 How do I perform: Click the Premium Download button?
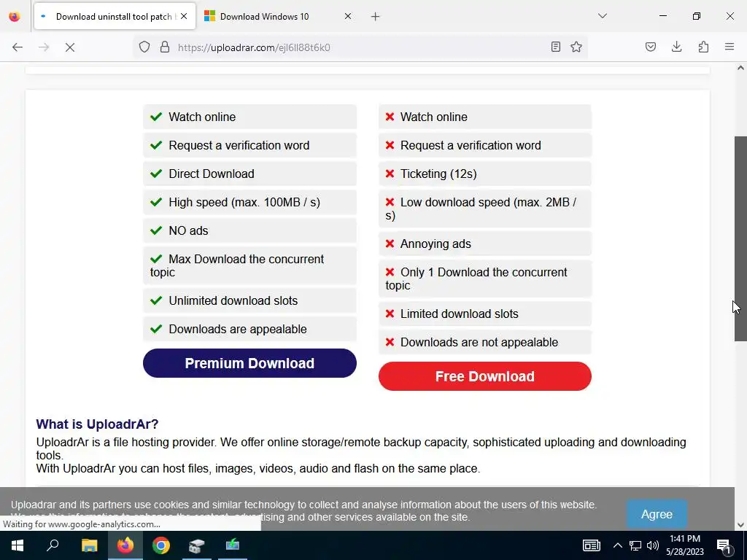pyautogui.click(x=249, y=363)
